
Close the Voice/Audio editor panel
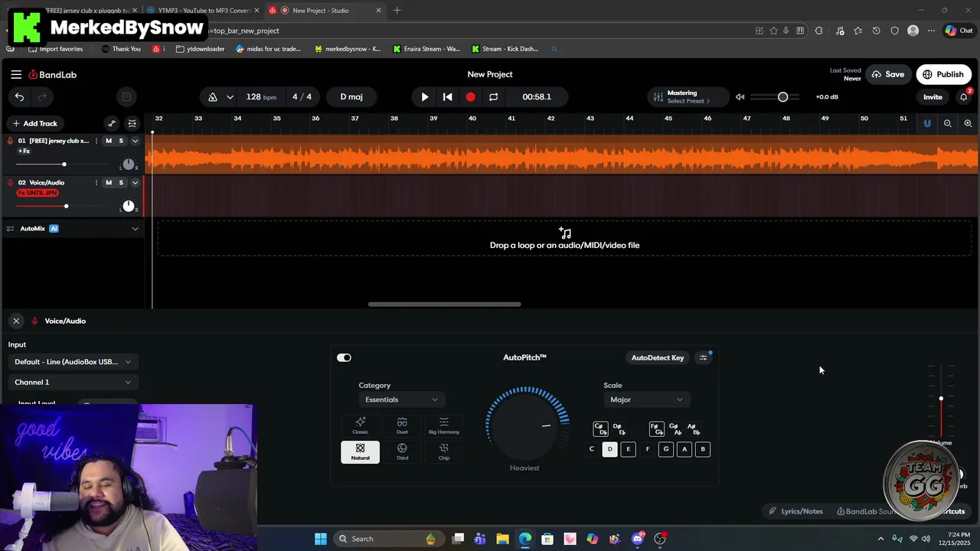click(16, 321)
